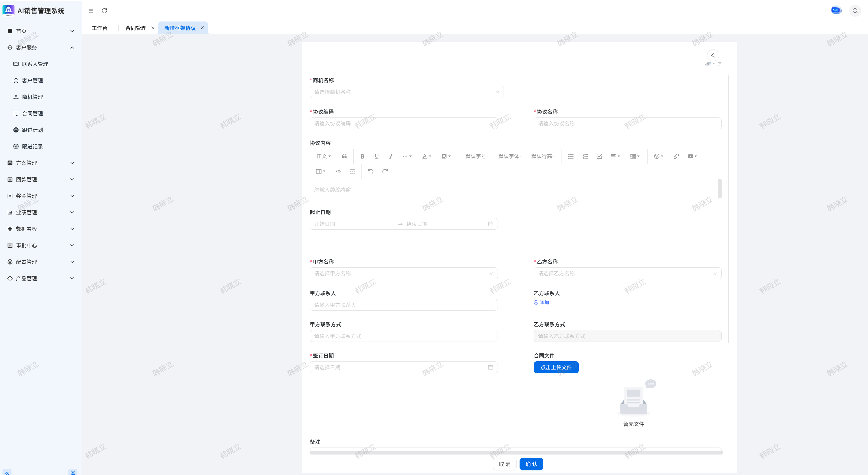Expand the 方案管理 sidebar menu

pyautogui.click(x=40, y=163)
